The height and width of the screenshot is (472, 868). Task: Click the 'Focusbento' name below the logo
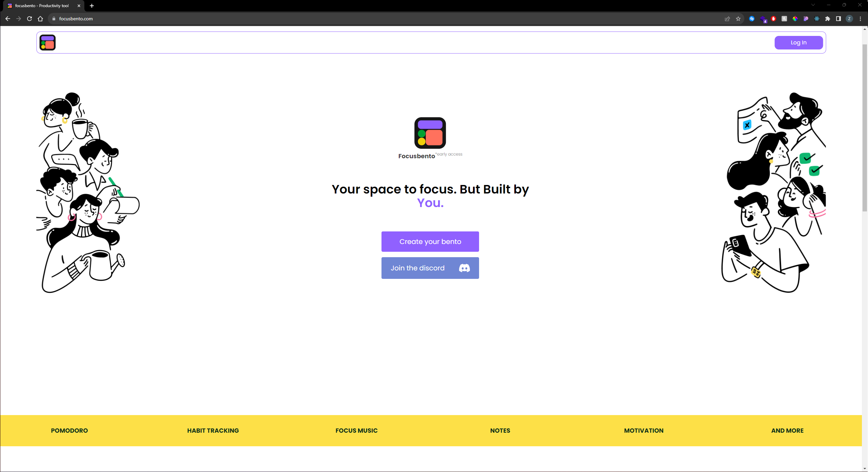[x=416, y=156]
